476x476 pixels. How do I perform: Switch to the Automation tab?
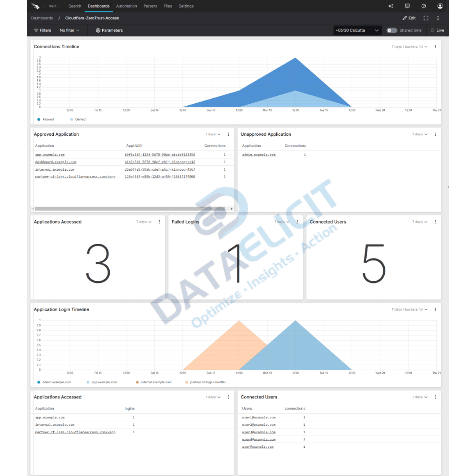[x=126, y=6]
